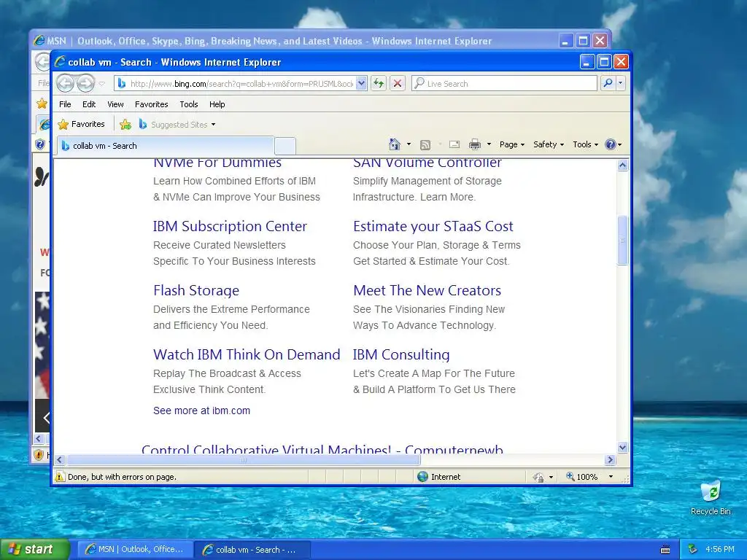Click the system tray keyboard icon
This screenshot has height=560, width=747.
[665, 550]
